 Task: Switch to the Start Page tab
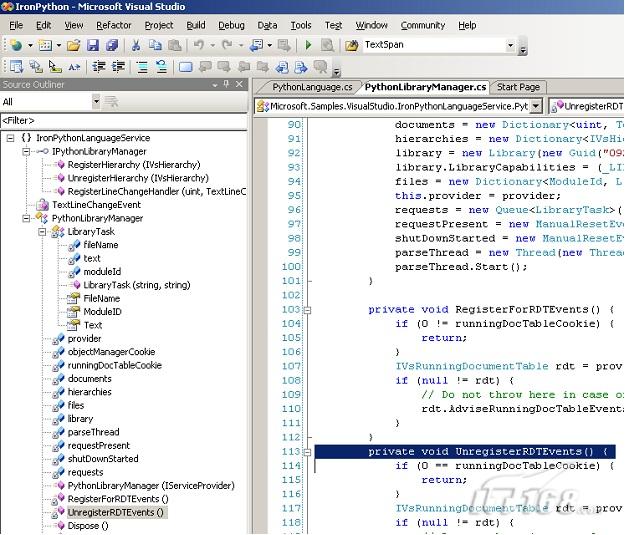click(x=518, y=87)
